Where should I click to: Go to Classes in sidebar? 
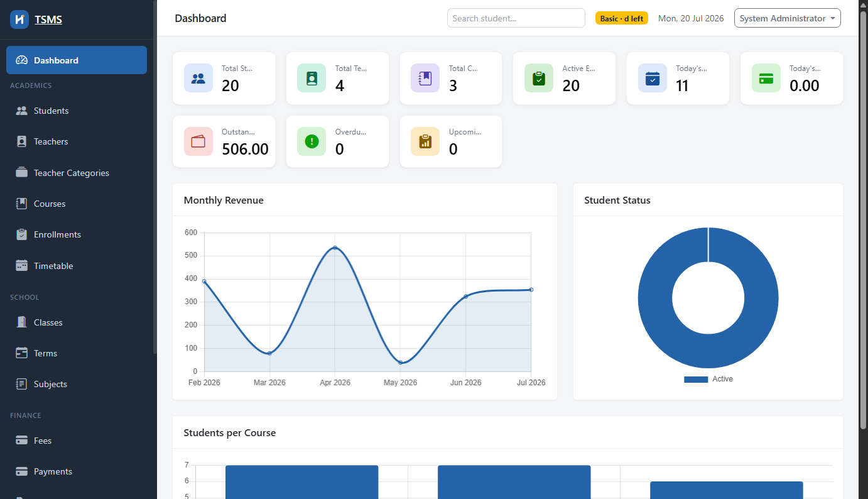(x=77, y=322)
